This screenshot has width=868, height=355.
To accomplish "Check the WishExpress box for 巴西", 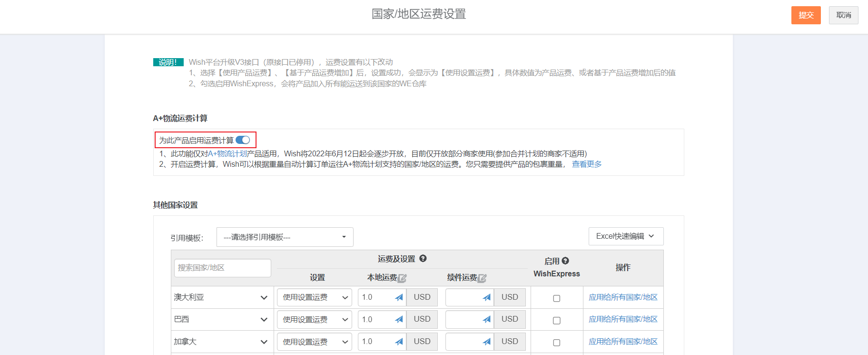I will [x=556, y=320].
